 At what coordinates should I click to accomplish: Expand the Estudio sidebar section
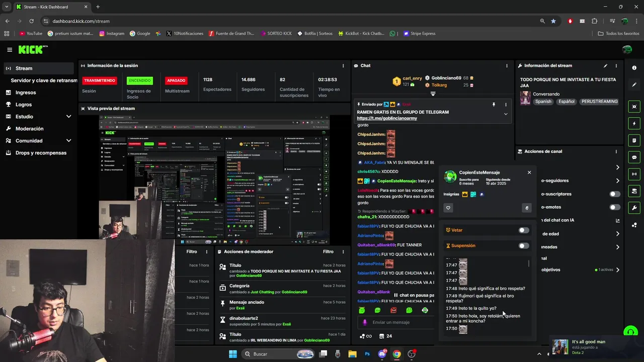point(69,117)
